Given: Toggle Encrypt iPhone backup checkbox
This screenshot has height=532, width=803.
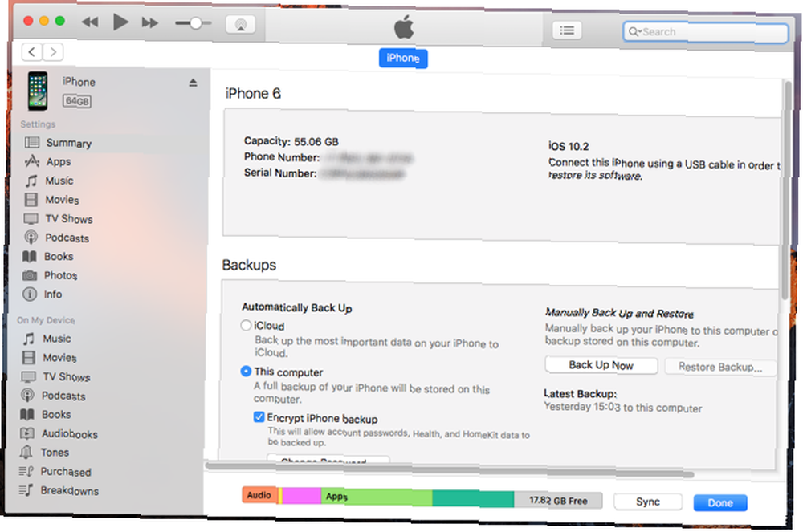Looking at the screenshot, I should tap(259, 417).
